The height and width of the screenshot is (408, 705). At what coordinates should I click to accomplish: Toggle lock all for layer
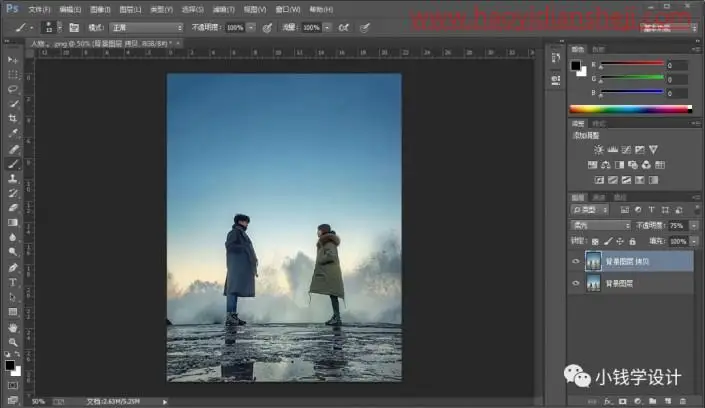click(633, 242)
